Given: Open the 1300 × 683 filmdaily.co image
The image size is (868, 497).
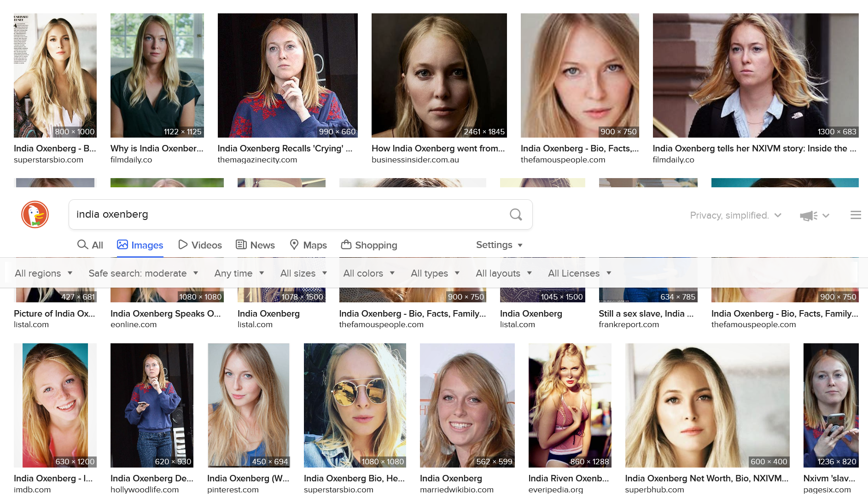Looking at the screenshot, I should point(756,75).
